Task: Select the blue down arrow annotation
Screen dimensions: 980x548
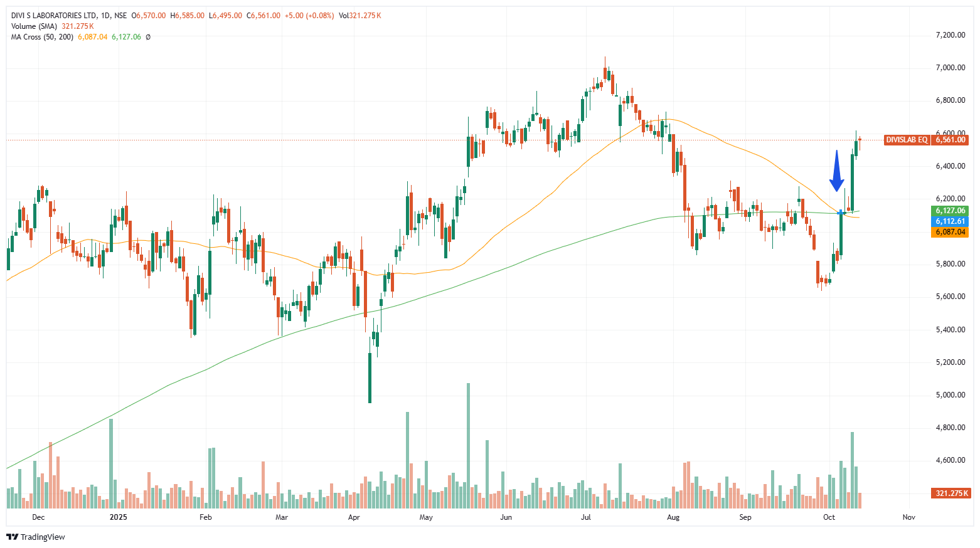Action: pos(836,172)
